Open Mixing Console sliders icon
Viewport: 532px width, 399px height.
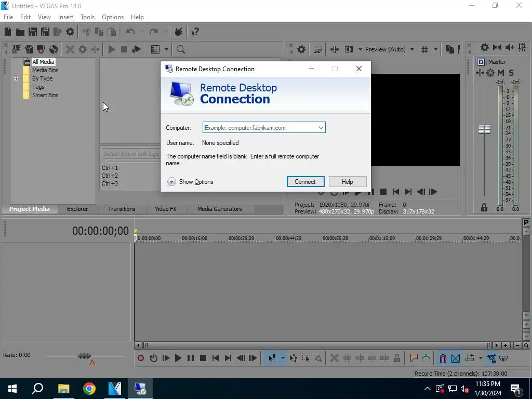click(522, 47)
